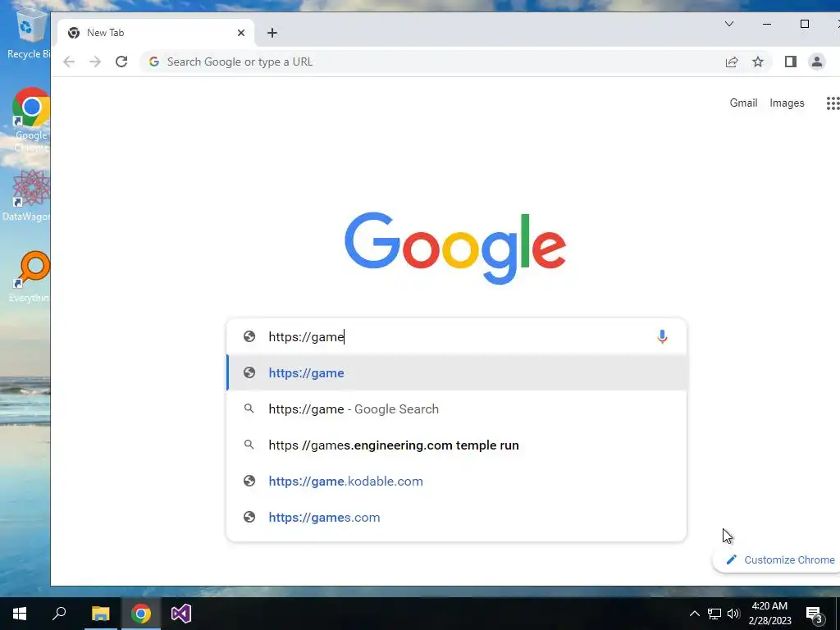
Task: Open the notification center icon
Action: (815, 614)
